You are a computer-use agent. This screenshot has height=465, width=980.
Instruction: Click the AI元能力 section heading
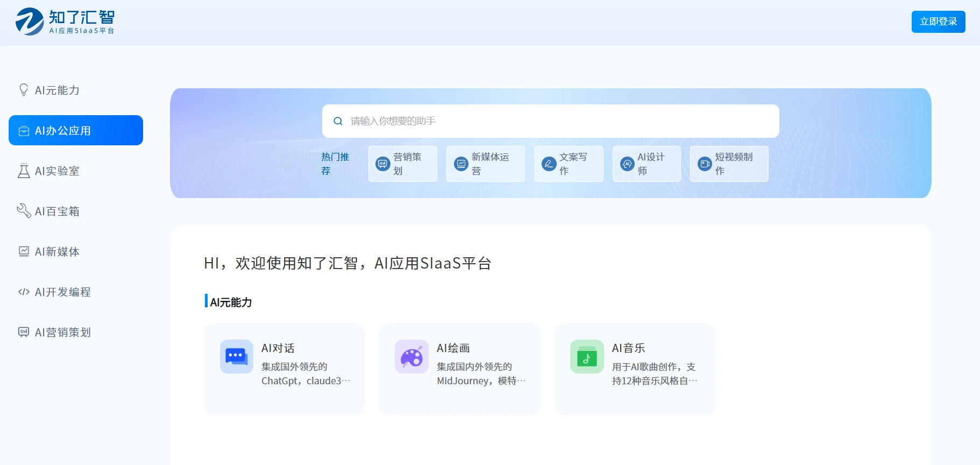[231, 302]
